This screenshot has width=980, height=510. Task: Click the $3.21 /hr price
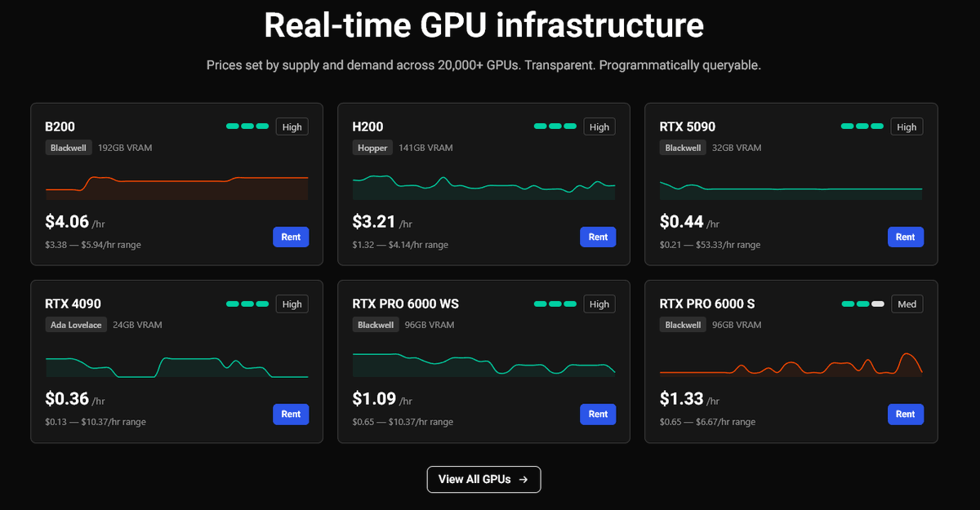[382, 221]
